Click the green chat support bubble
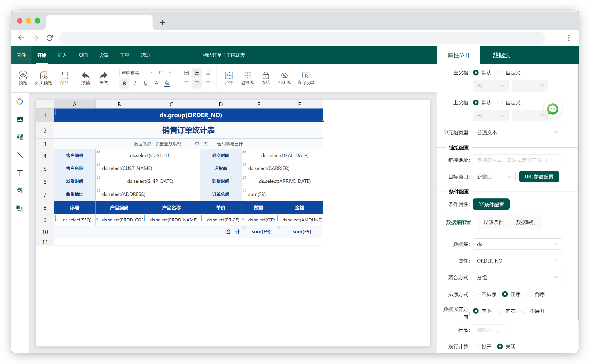The image size is (590, 364). click(552, 109)
